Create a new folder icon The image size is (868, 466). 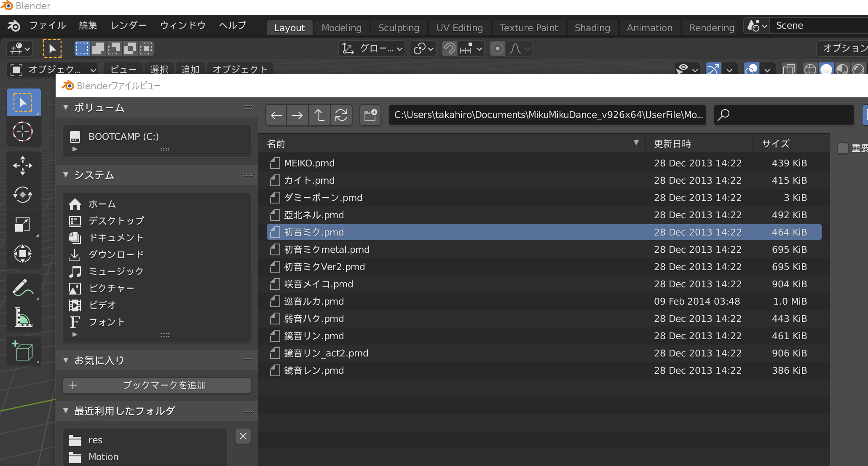370,115
